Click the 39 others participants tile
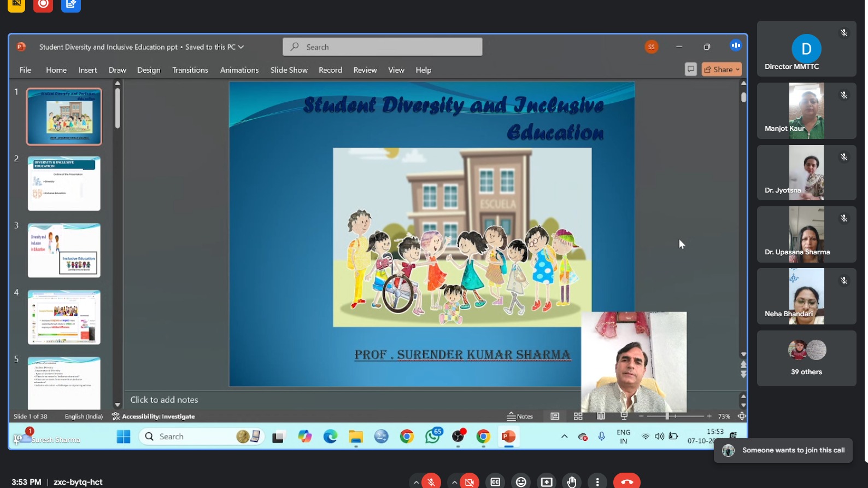868x488 pixels. pyautogui.click(x=806, y=358)
